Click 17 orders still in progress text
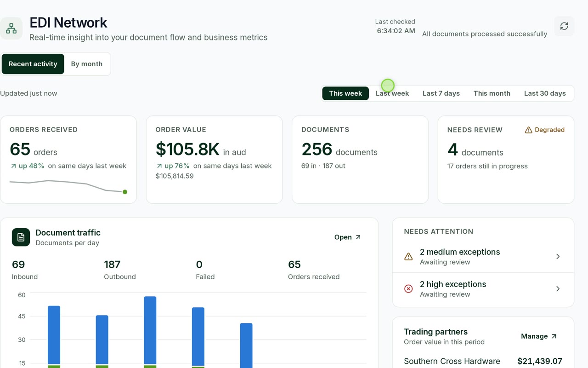 487,167
